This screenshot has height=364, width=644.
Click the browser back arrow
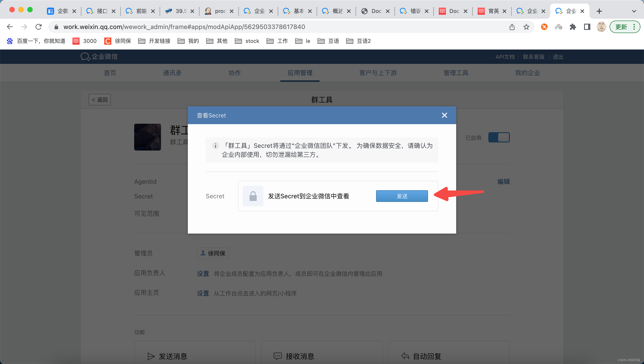tap(10, 27)
